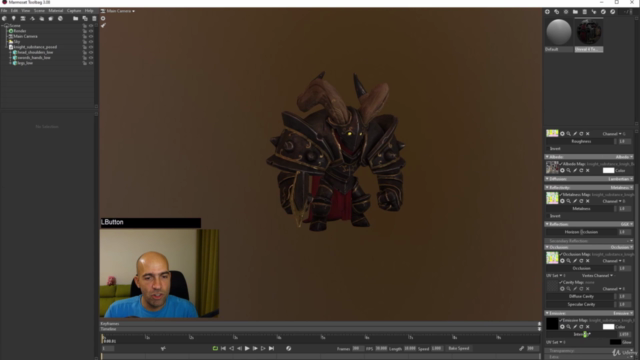The image size is (640, 360).
Task: Toggle lock icon on Scene row
Action: [85, 26]
